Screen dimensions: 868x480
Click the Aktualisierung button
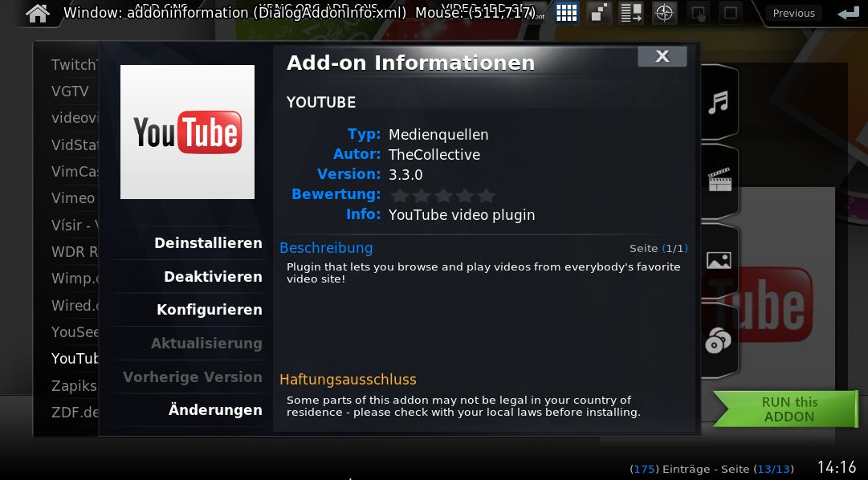tap(206, 344)
